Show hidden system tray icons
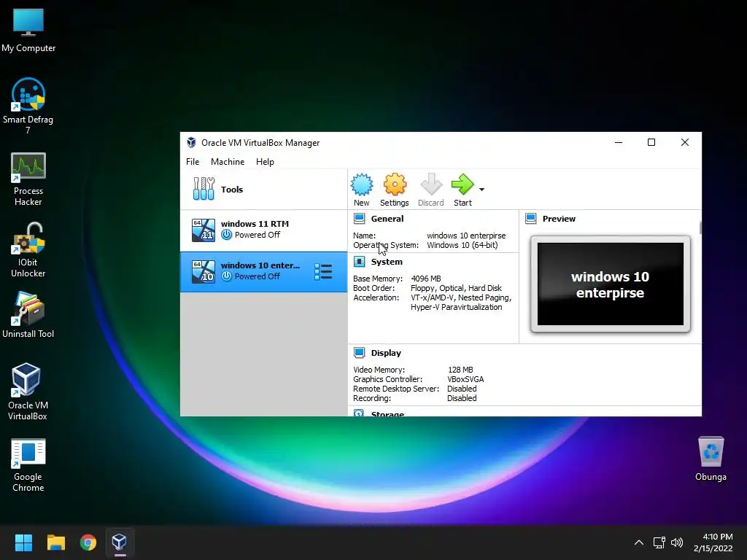The width and height of the screenshot is (747, 560). tap(639, 542)
